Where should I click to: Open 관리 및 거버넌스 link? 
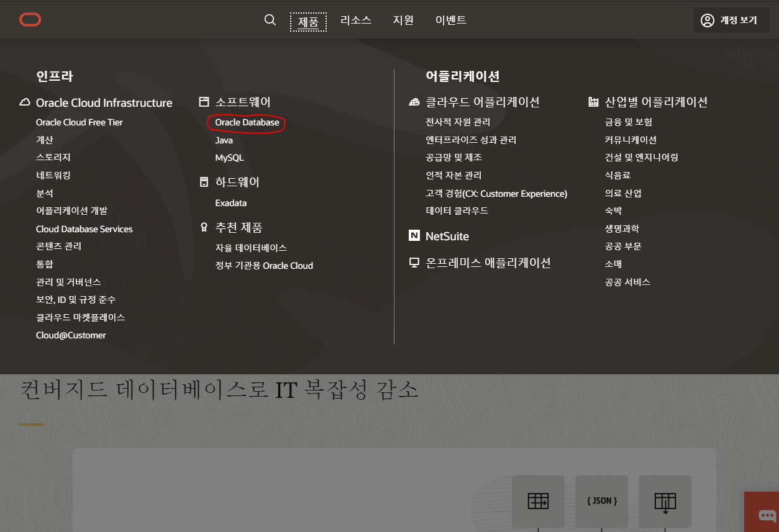tap(68, 282)
